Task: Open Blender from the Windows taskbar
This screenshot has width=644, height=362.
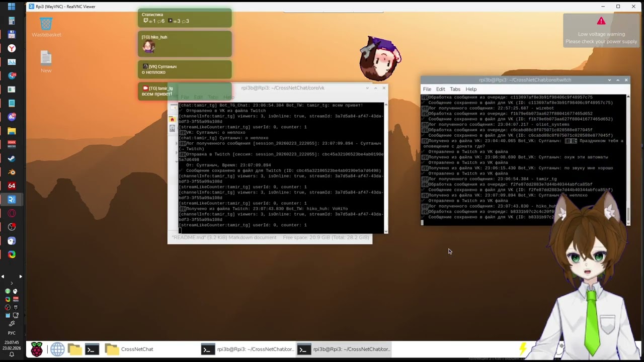Action: [12, 172]
